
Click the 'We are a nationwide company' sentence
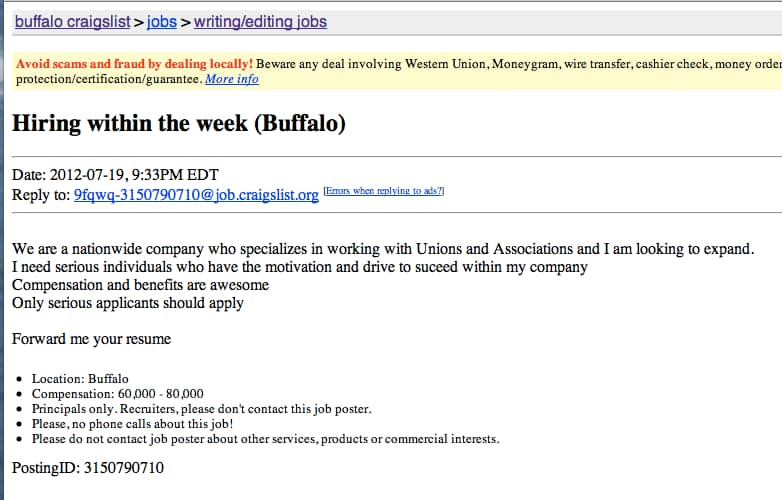(x=383, y=249)
